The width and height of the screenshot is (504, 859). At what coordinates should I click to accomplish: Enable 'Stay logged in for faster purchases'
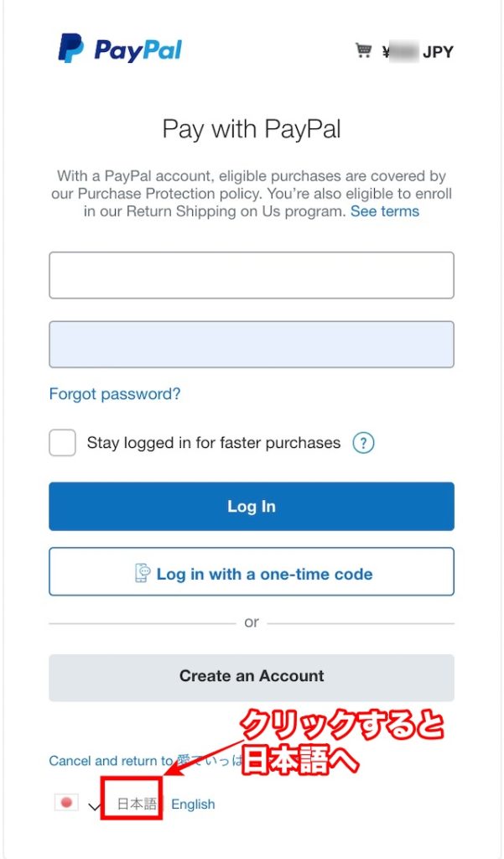(62, 442)
